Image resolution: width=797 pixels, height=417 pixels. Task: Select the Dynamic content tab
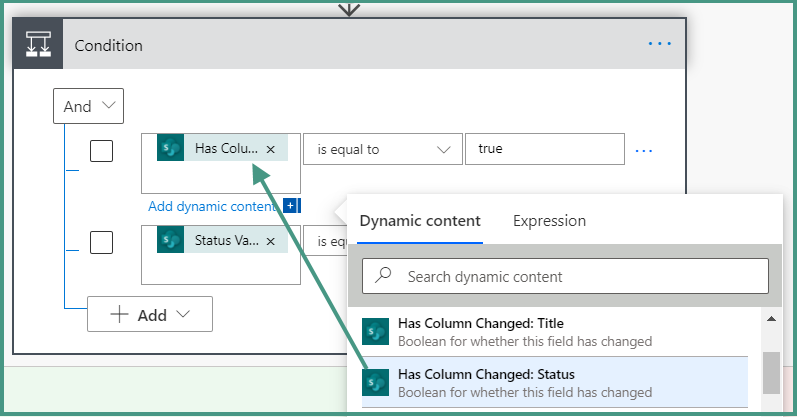(420, 221)
